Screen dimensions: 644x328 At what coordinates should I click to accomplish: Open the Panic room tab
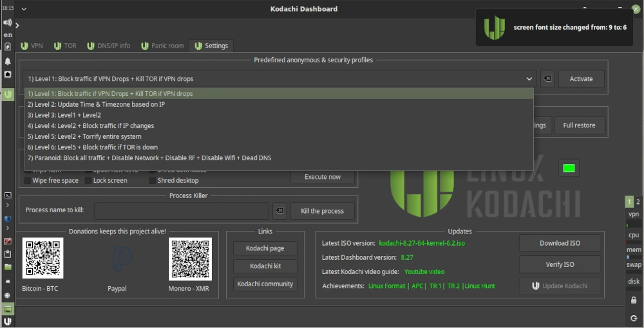[163, 46]
